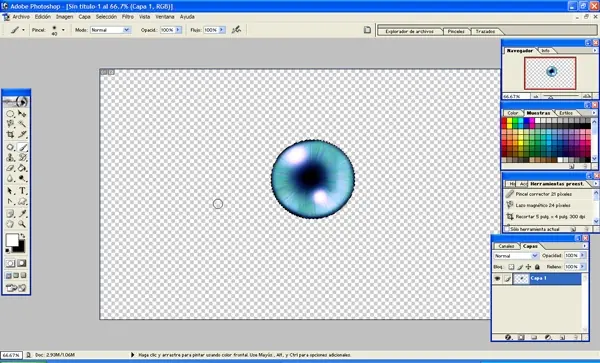The height and width of the screenshot is (363, 600).
Task: Select the Brush tool in toolbox
Action: 22,147
